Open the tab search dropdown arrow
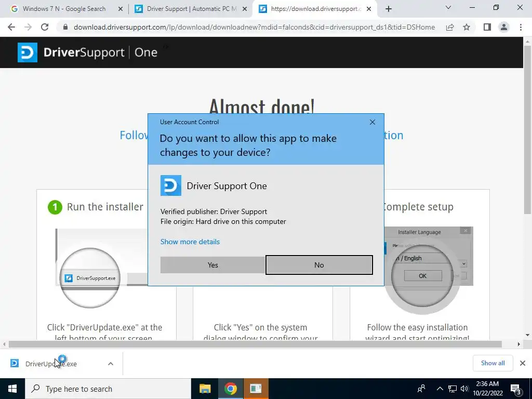The image size is (532, 399). tap(448, 7)
